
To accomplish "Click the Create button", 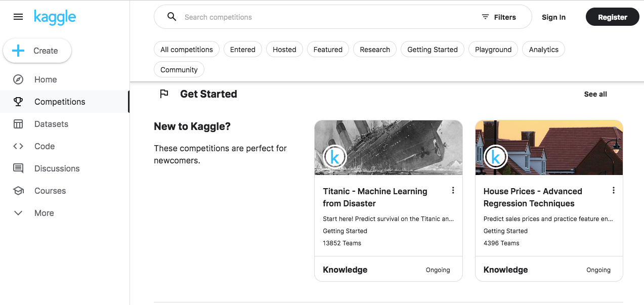I will (37, 51).
